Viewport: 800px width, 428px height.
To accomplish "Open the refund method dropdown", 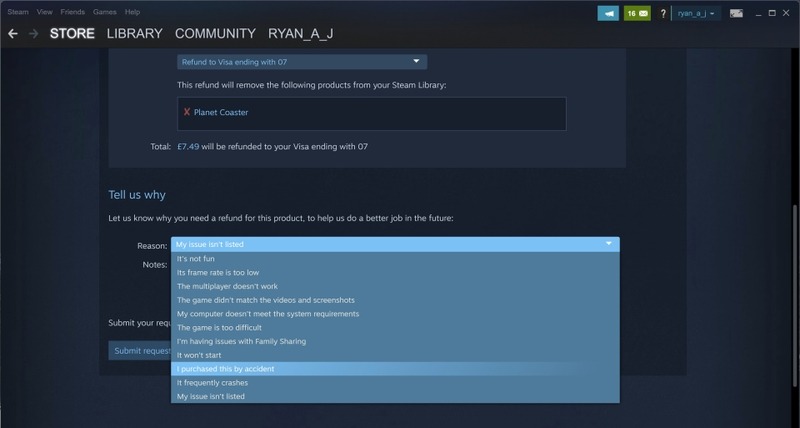I will (x=302, y=62).
